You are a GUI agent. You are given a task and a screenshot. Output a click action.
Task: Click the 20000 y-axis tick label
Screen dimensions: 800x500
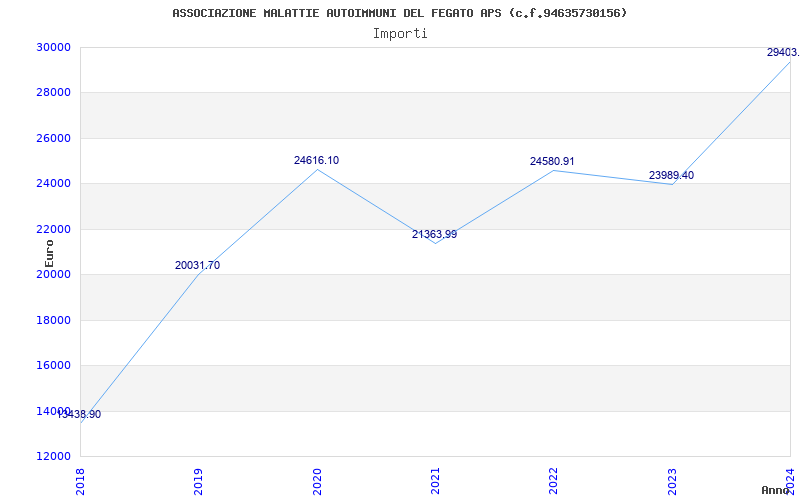tap(53, 274)
